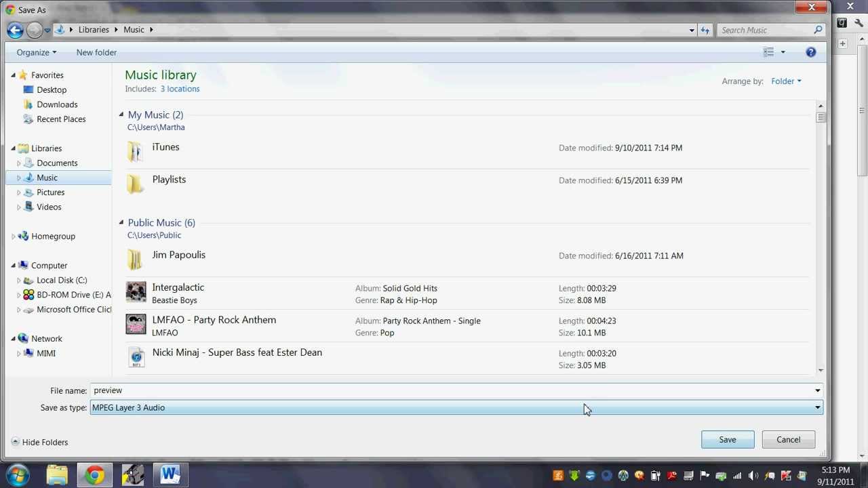
Task: Open the taskbar clock showing 5:13 PM
Action: pyautogui.click(x=835, y=476)
